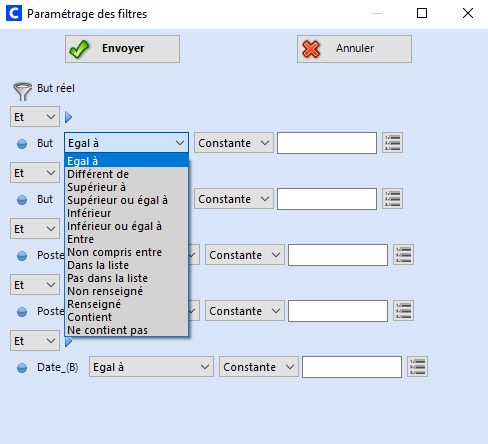Click the blue bullet beside Date_(B)
This screenshot has width=488, height=444.
pos(22,368)
